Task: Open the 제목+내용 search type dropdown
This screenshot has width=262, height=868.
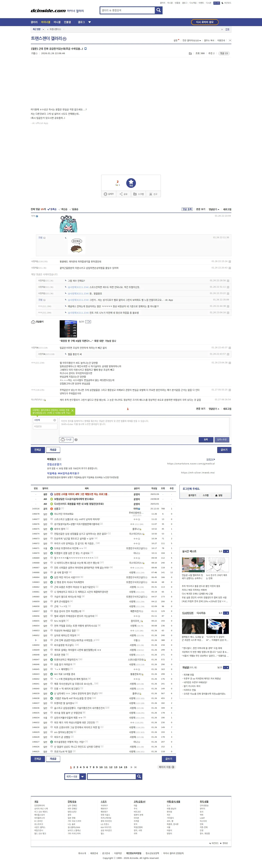Action: pos(75,776)
